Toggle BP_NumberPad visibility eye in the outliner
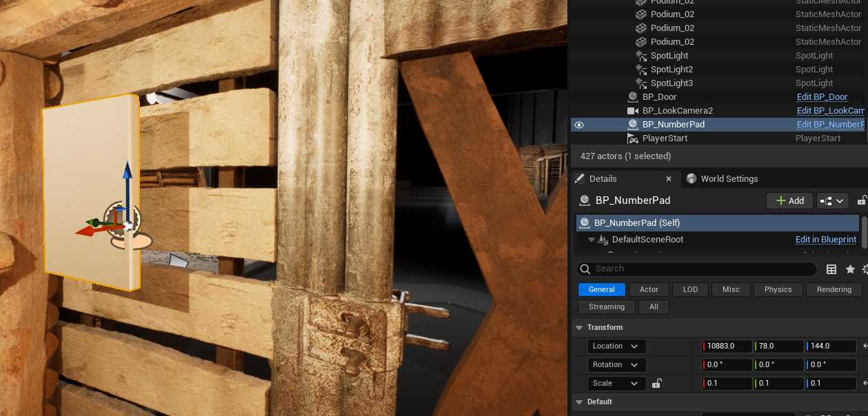Screen dimensions: 868x416 pos(579,125)
